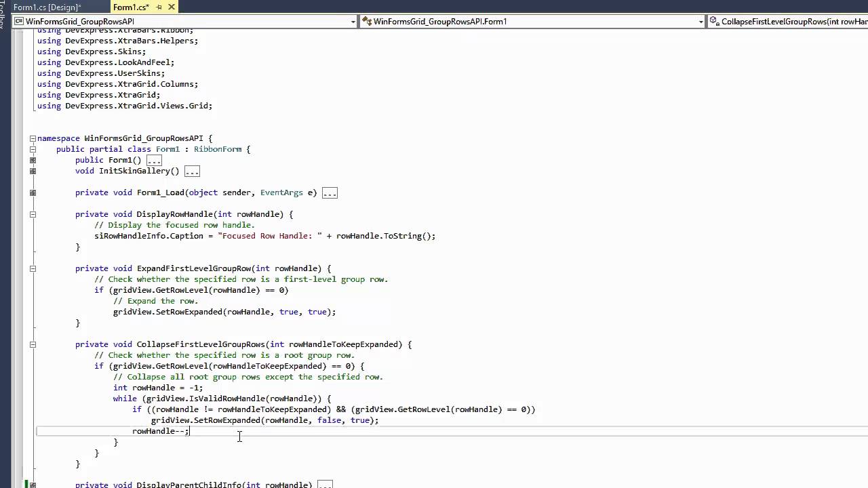Select the Form1.cs* code tab
868x488 pixels.
click(x=131, y=7)
